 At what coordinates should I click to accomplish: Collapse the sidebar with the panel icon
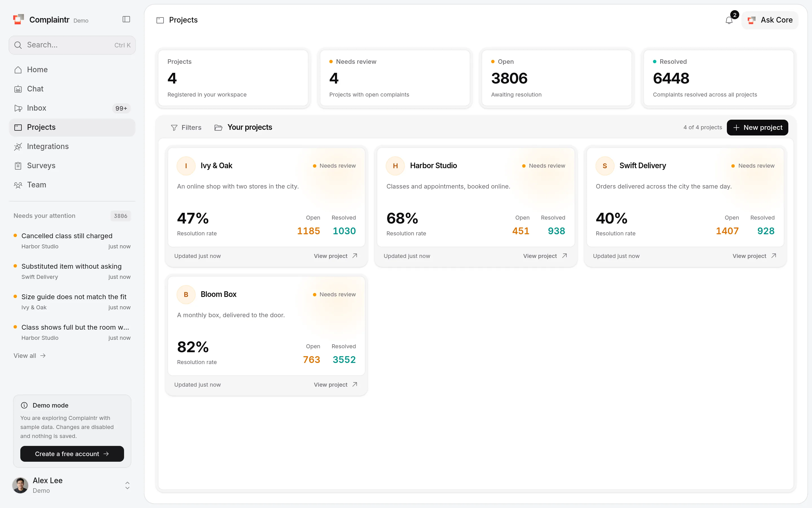pyautogui.click(x=126, y=19)
